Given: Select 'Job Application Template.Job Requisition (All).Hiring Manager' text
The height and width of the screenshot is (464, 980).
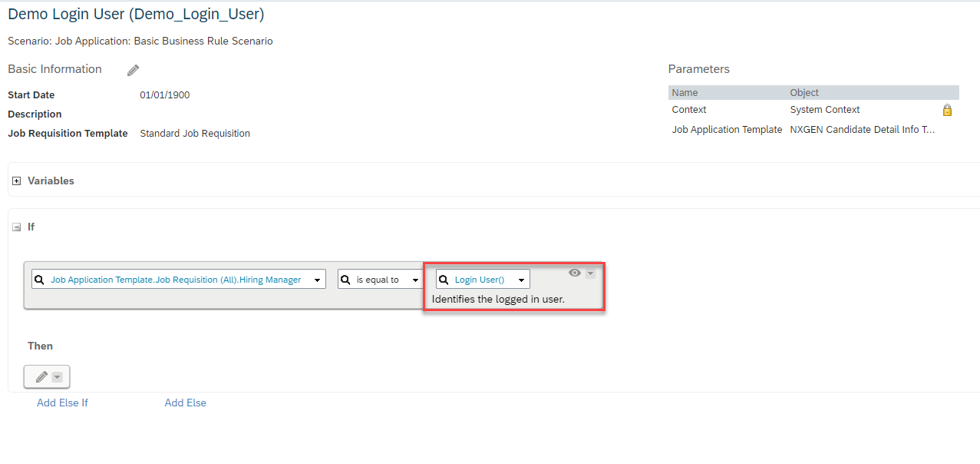Looking at the screenshot, I should click(176, 280).
